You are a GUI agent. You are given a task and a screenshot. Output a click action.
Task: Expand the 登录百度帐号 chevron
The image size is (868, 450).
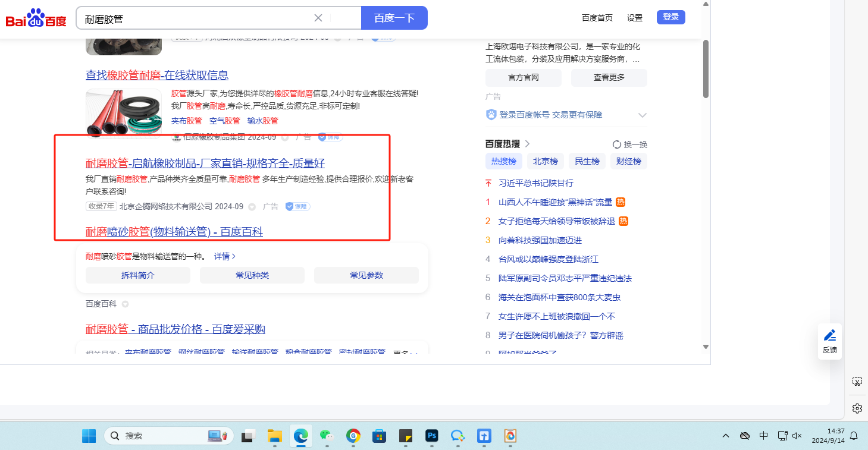coord(642,115)
